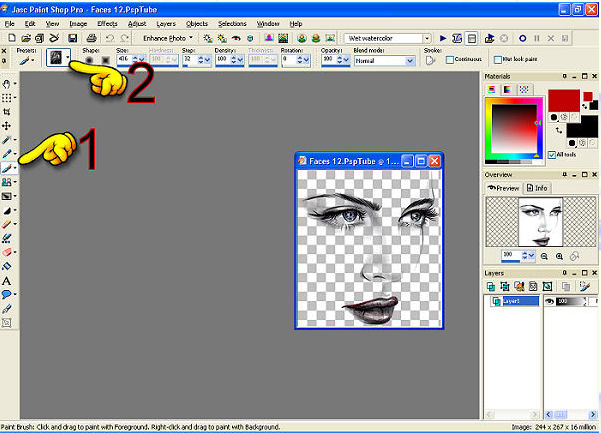
Task: Switch to the Info tab in Overview
Action: pyautogui.click(x=537, y=188)
